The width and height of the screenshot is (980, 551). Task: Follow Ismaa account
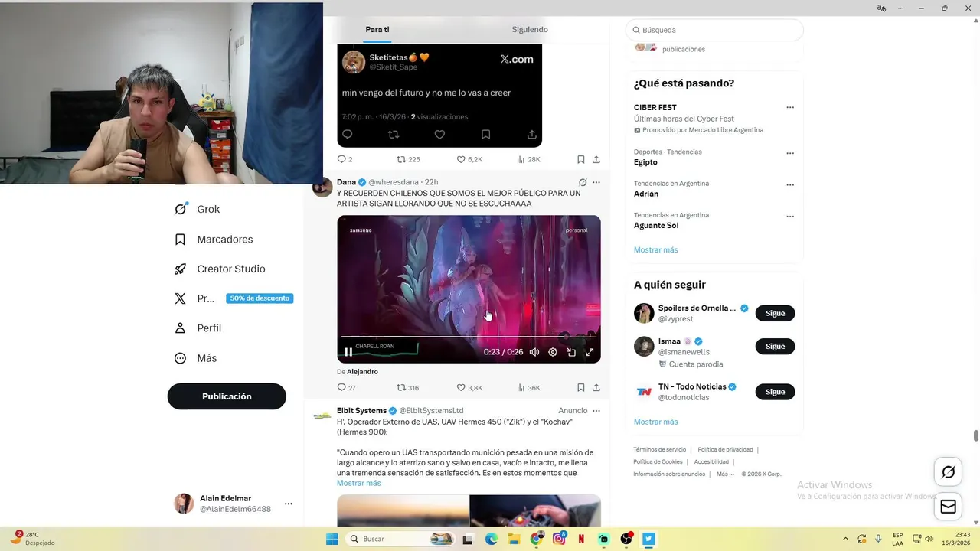[x=775, y=346]
